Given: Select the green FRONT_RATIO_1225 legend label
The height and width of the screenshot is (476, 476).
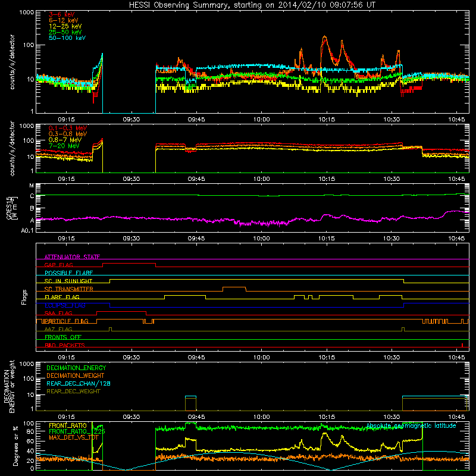Looking at the screenshot, I should 77,431.
